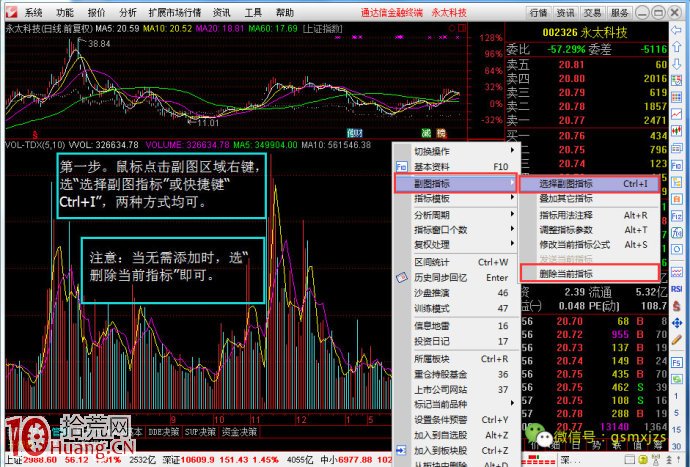Toggle the 1-minute period button

coord(676,396)
